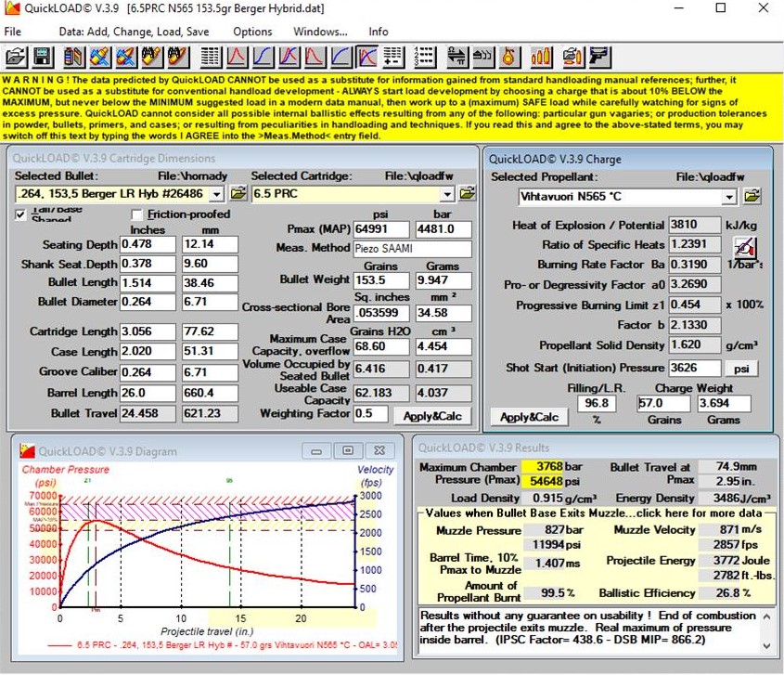
Task: Save the load using the floppy disk icon
Action: coord(43,57)
